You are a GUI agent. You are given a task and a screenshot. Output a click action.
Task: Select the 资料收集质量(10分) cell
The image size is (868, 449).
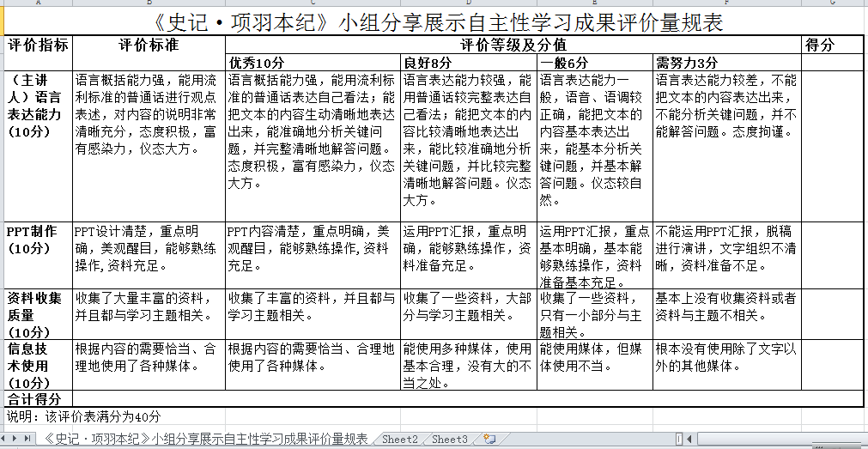coord(38,314)
